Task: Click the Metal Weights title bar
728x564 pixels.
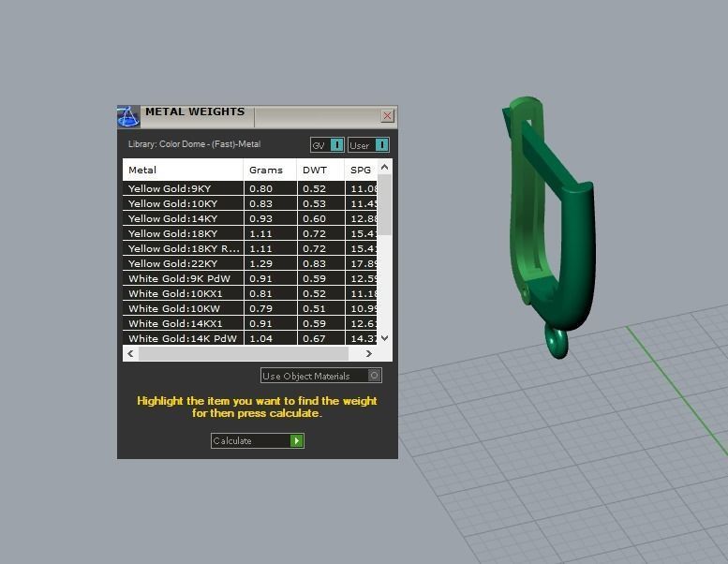Action: point(257,117)
